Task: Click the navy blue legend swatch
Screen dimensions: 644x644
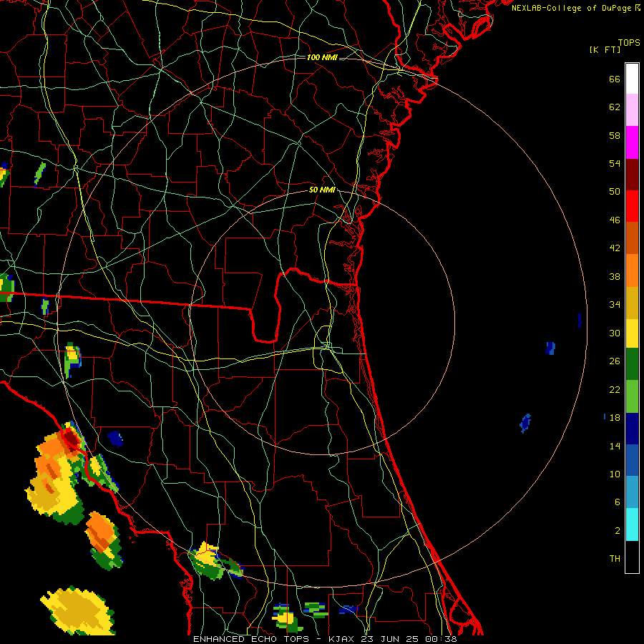Action: [x=632, y=429]
